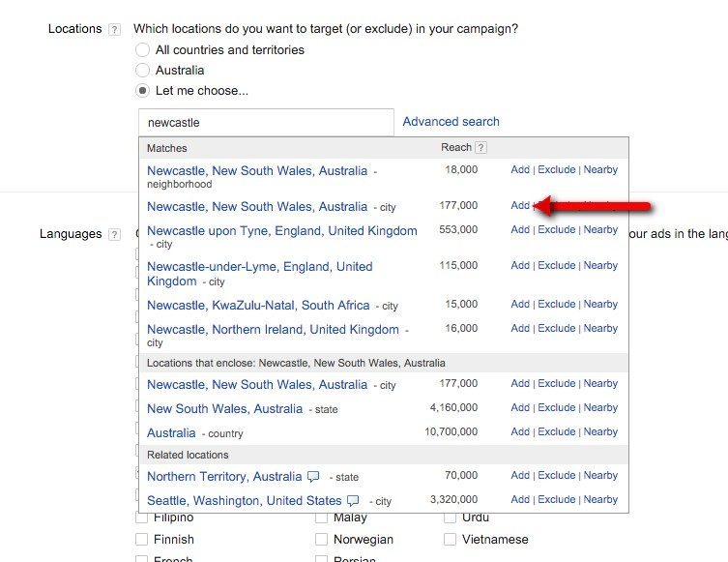Add Seattle, Washington, United States
The height and width of the screenshot is (562, 728).
pyautogui.click(x=520, y=499)
